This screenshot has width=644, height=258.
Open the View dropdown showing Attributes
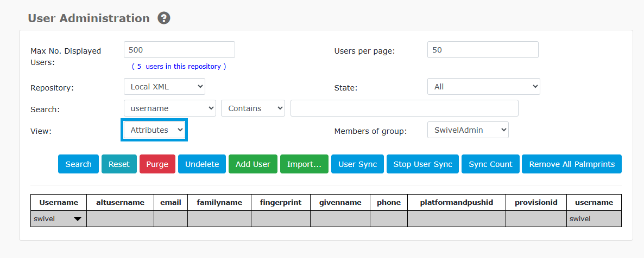tap(154, 130)
